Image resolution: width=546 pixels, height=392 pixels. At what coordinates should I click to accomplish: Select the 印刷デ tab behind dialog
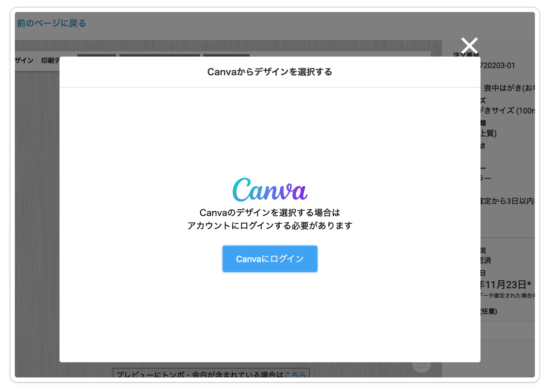click(50, 61)
